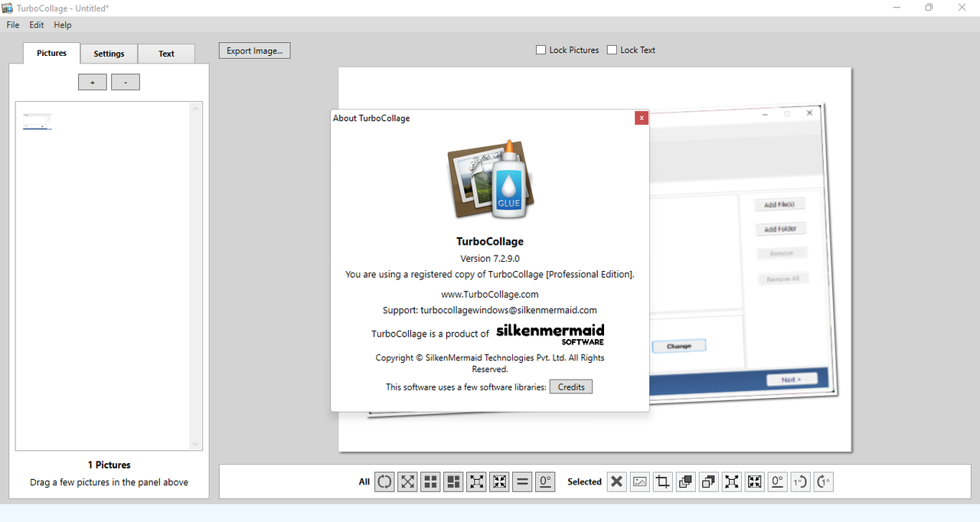Click the All group 0° rotation icon
Screen dimensions: 980x522
(x=545, y=481)
